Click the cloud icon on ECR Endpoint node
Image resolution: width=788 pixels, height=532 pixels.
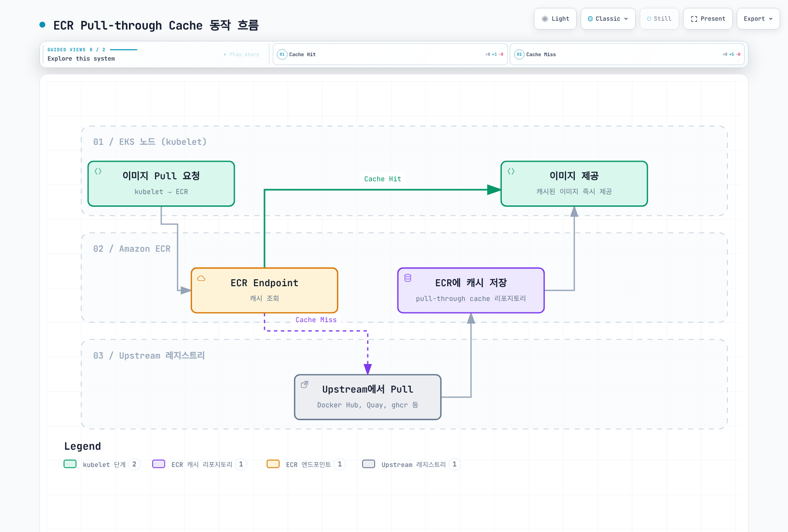[x=201, y=278]
